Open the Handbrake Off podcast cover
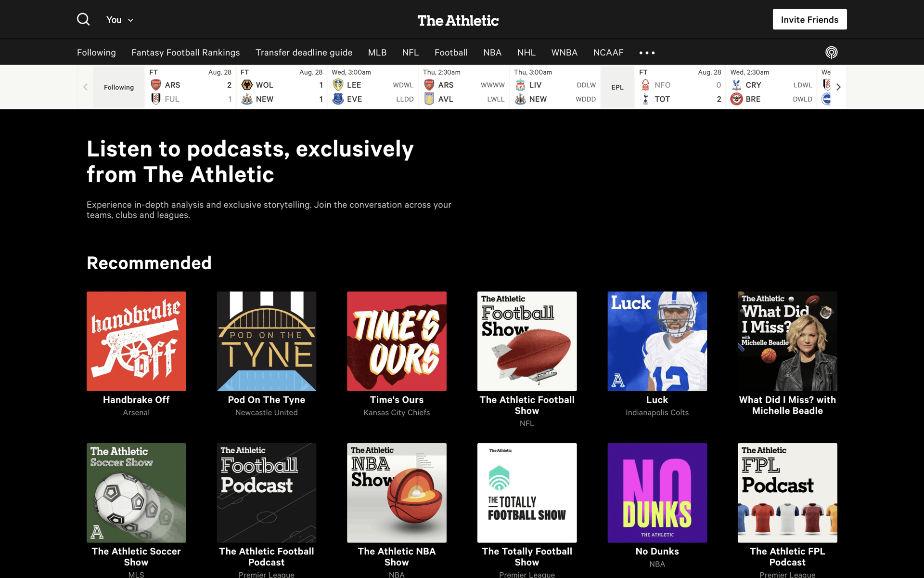 click(136, 341)
